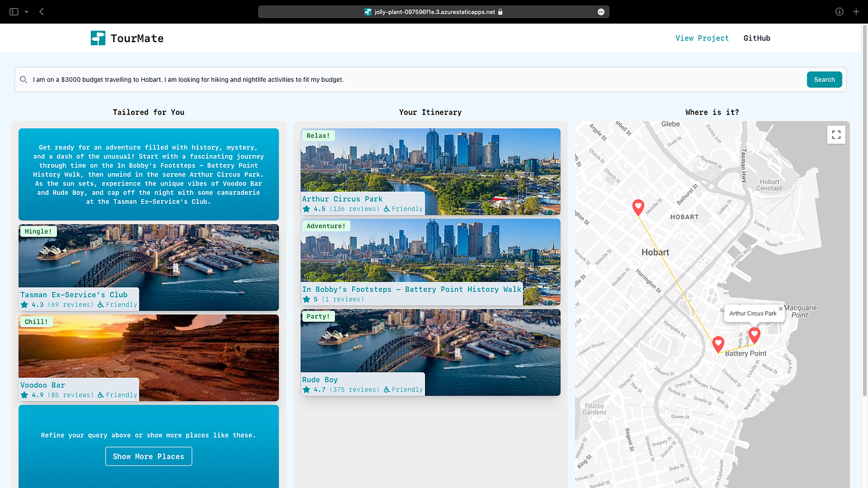Open the View Project page

(702, 38)
